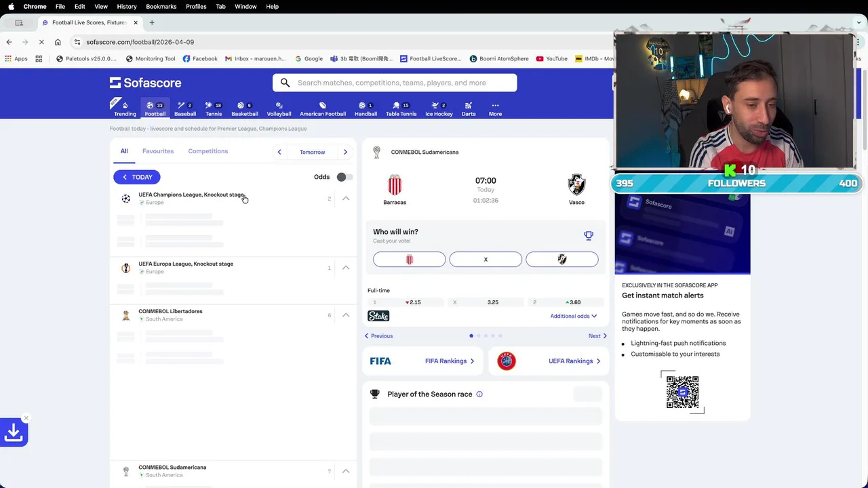Viewport: 868px width, 488px height.
Task: Open the YouTube bookmark
Action: (551, 59)
